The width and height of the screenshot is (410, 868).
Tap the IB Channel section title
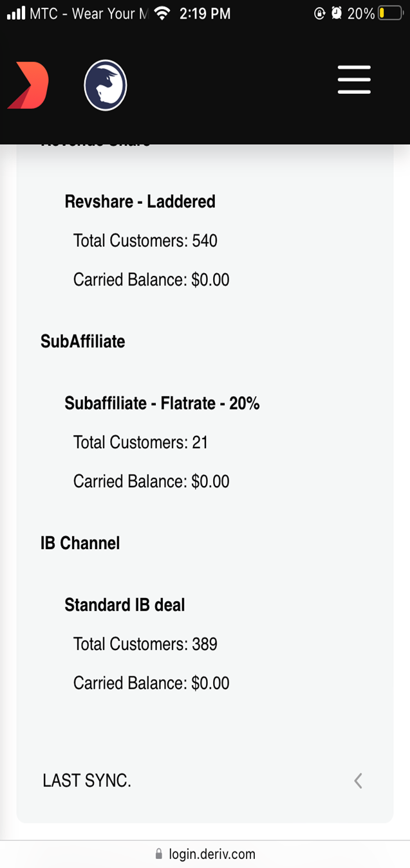click(80, 543)
